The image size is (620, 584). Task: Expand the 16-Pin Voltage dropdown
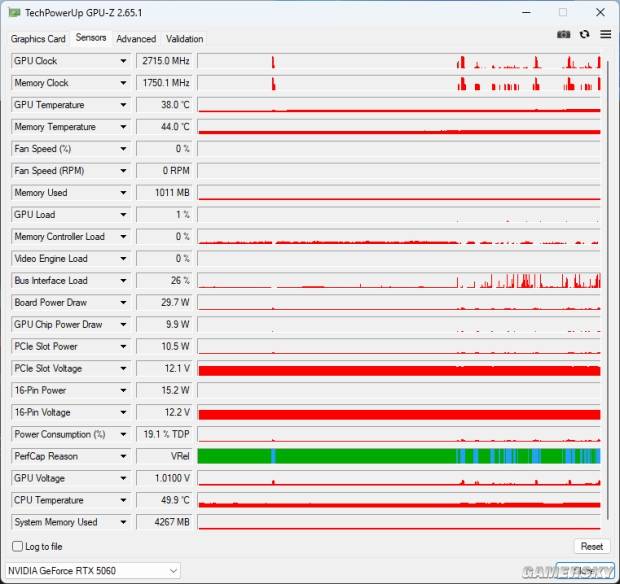[123, 412]
